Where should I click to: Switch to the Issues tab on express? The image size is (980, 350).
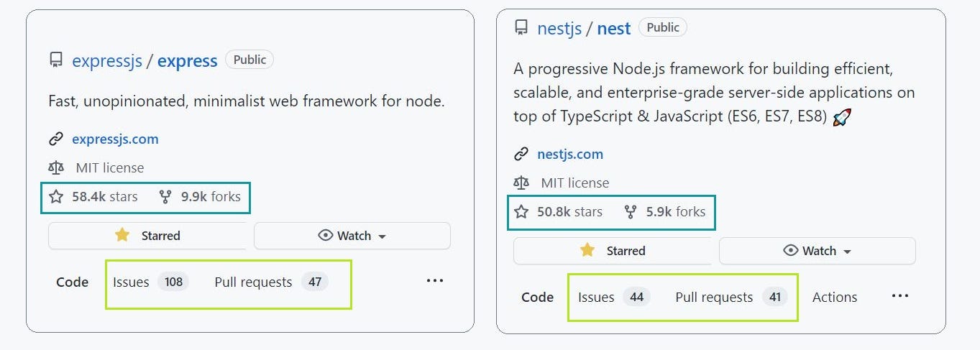pos(131,282)
